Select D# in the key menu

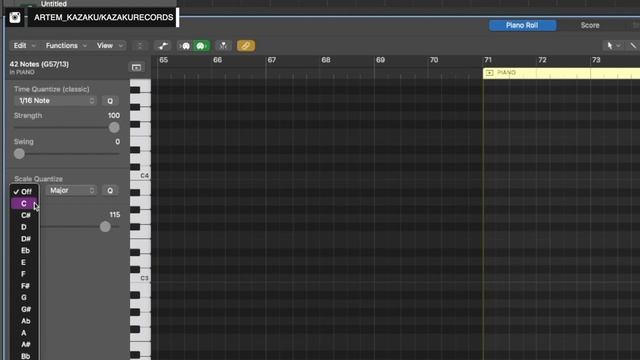coord(24,239)
